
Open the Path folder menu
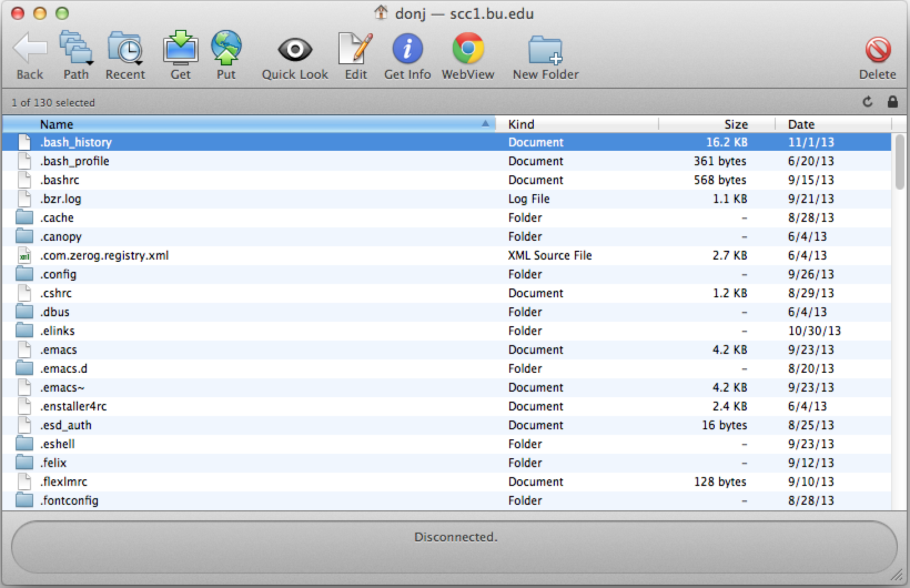click(76, 49)
